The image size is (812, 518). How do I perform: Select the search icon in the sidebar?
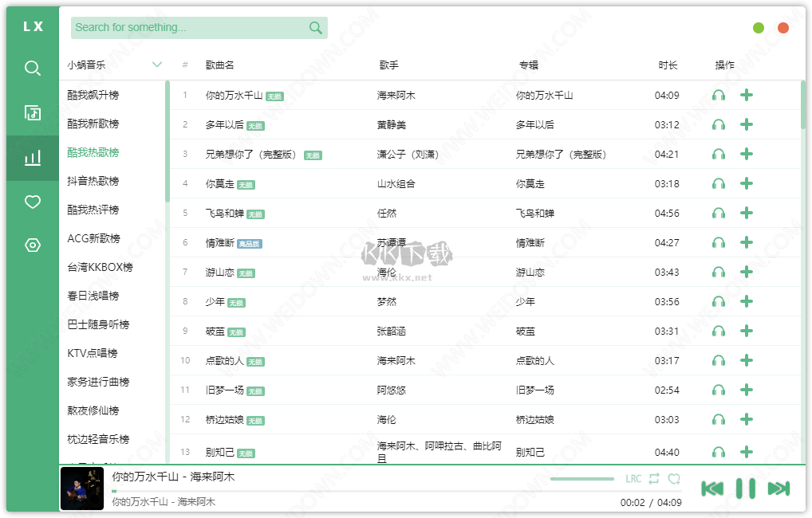(x=32, y=69)
